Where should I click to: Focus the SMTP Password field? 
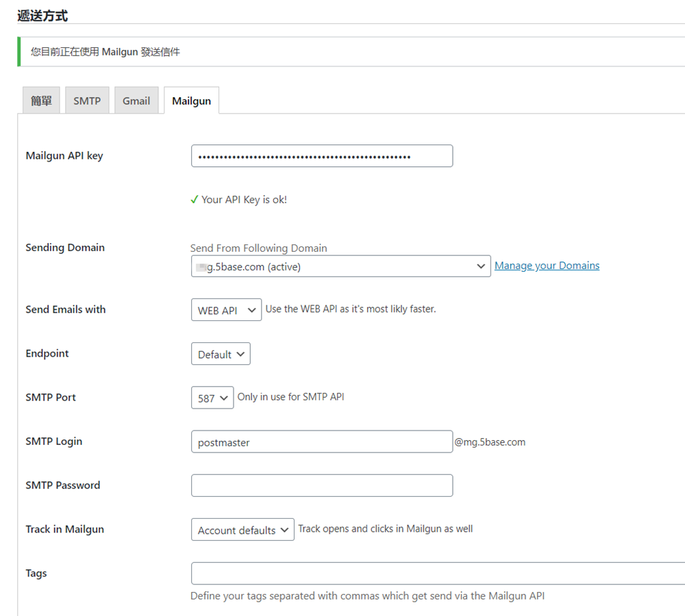point(322,485)
